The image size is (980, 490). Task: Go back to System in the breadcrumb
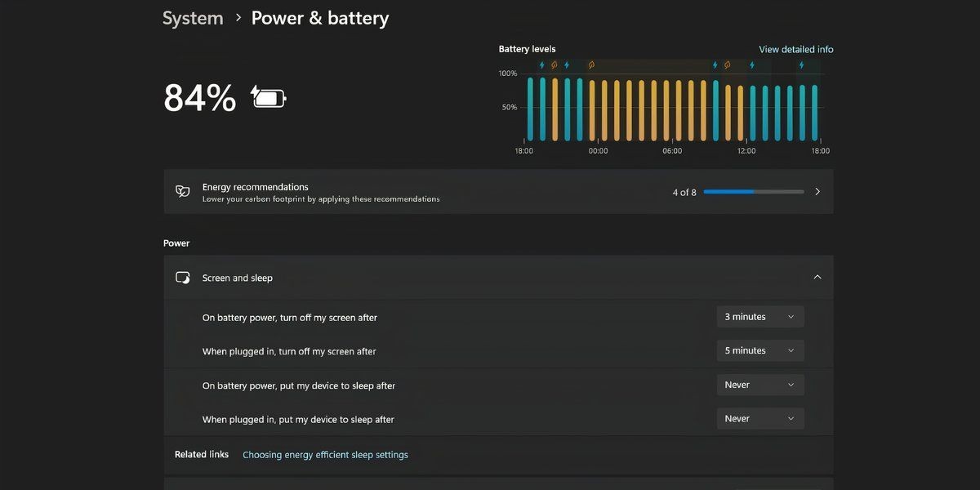pos(193,18)
